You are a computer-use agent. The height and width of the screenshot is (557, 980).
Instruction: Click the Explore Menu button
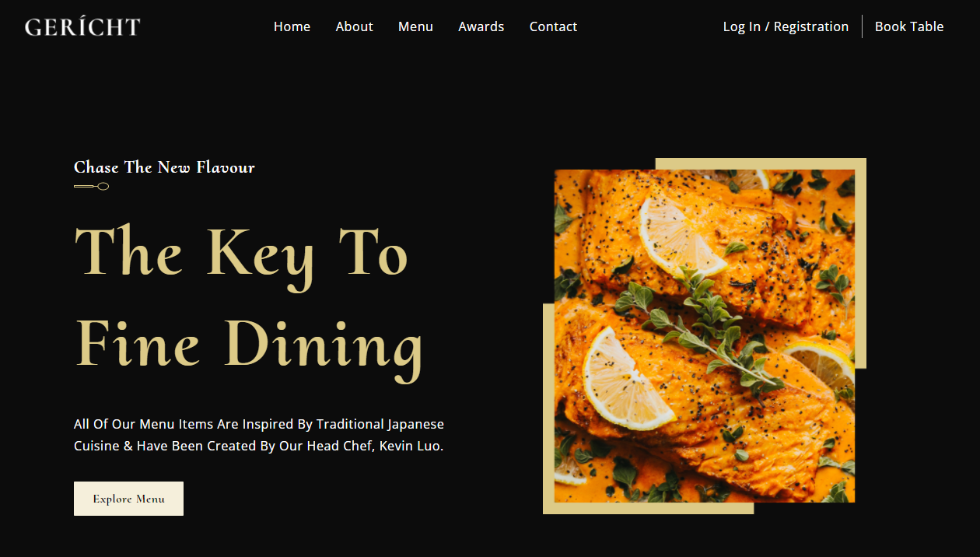128,499
